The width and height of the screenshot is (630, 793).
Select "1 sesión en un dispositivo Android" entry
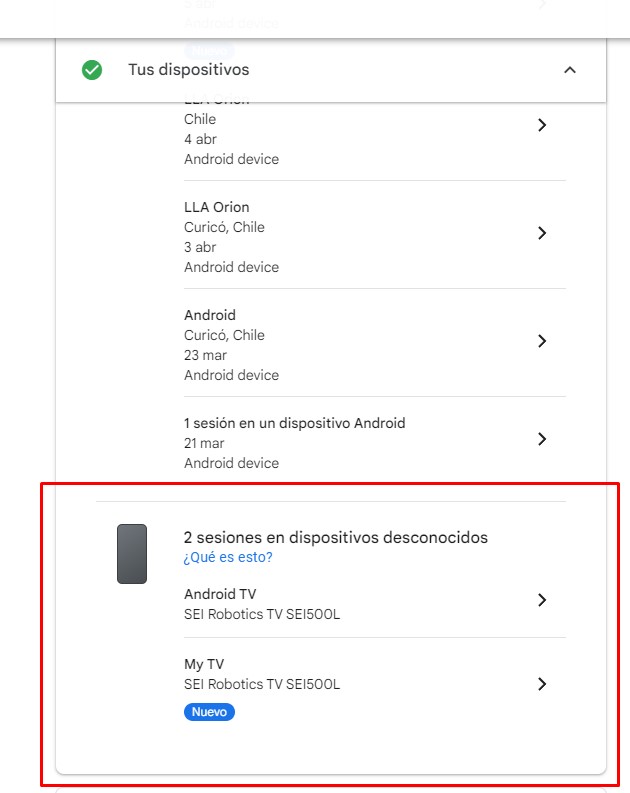click(294, 423)
